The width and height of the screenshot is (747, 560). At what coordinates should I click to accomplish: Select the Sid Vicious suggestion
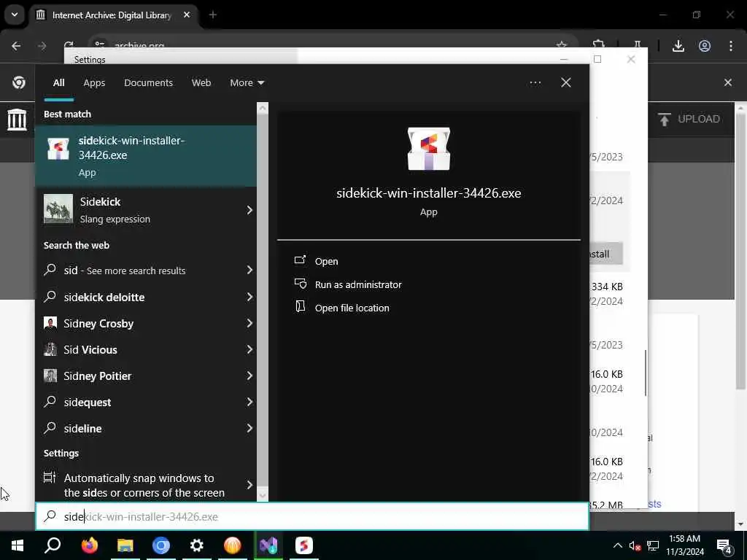pyautogui.click(x=138, y=349)
